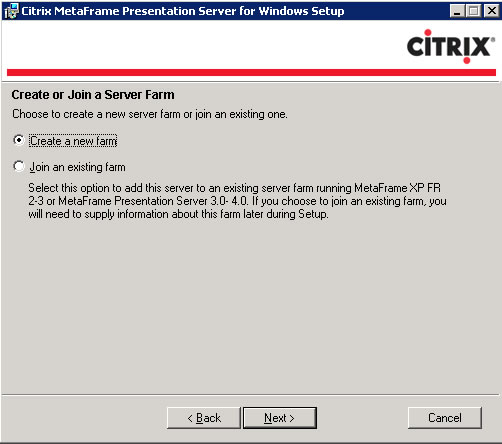Proceed with the Next button
Image resolution: width=502 pixels, height=444 pixels.
[280, 418]
